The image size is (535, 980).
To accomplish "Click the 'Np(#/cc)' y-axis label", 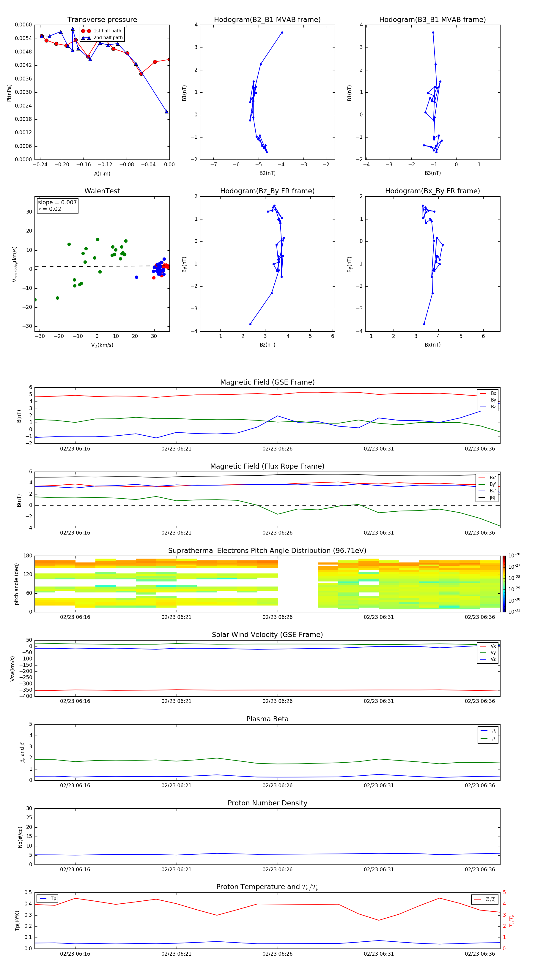I will [x=20, y=837].
